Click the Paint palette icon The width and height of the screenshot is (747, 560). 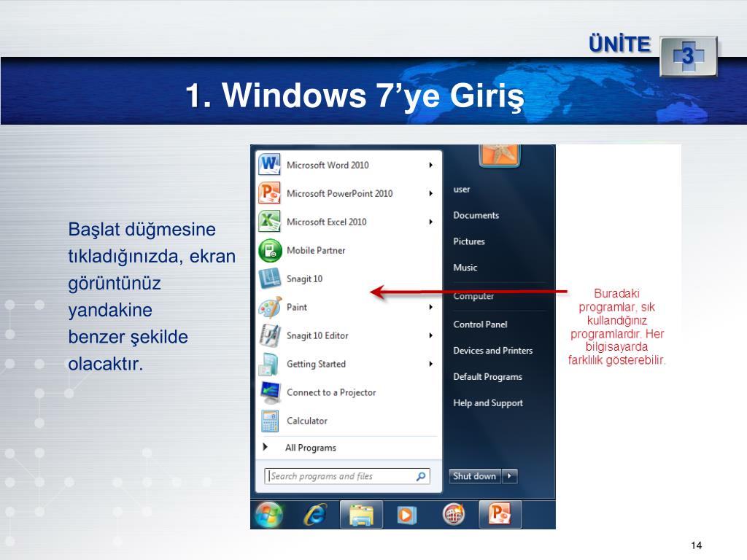tap(270, 308)
